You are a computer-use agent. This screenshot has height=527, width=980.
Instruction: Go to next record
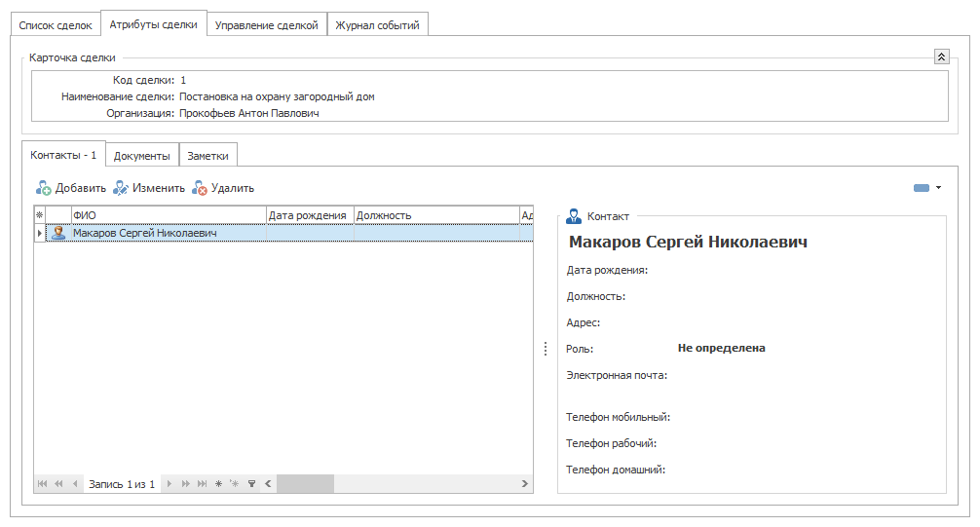[x=169, y=483]
